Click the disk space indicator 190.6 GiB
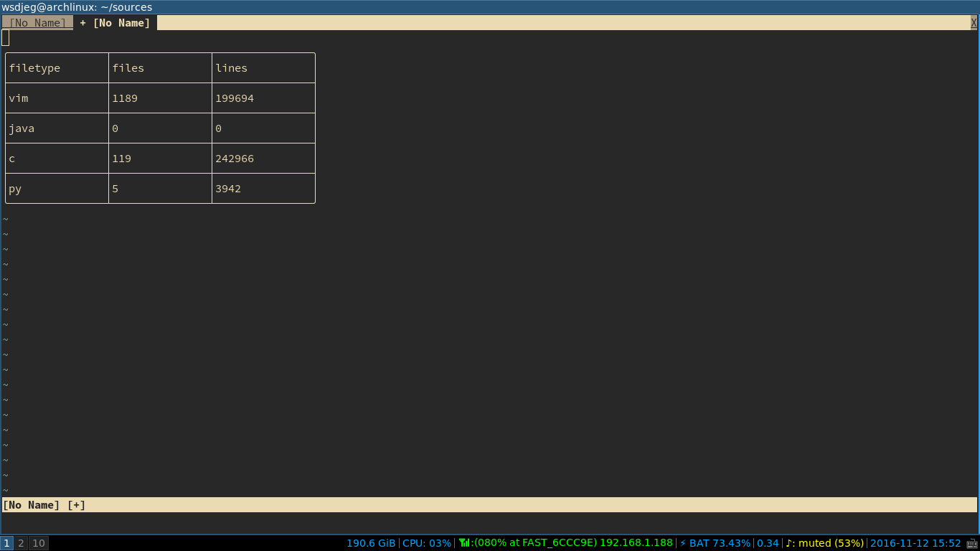Viewport: 980px width, 551px height. (x=370, y=543)
